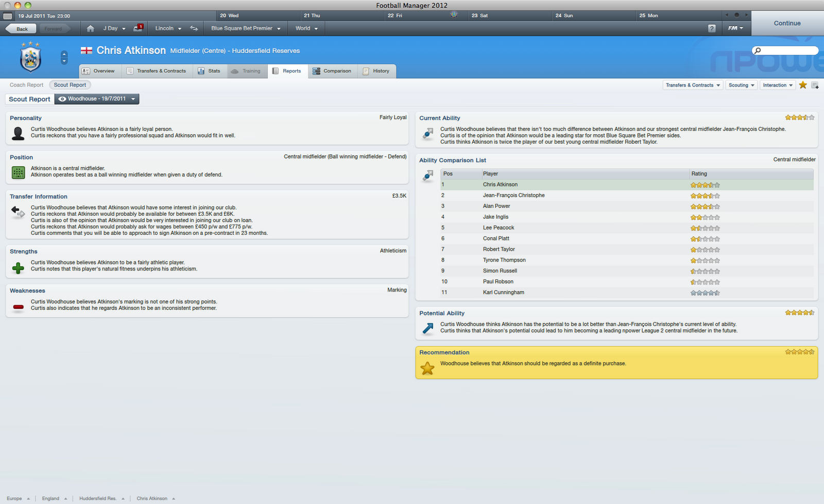Click the green plus Strengths icon

[x=18, y=268]
